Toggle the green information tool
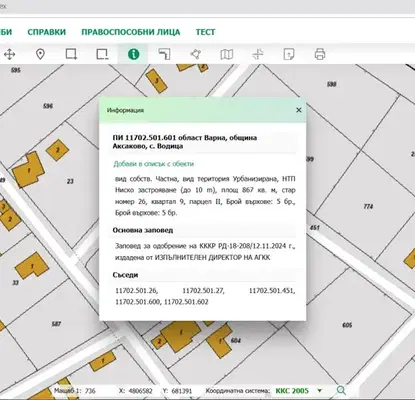This screenshot has width=415, height=400. (x=133, y=54)
